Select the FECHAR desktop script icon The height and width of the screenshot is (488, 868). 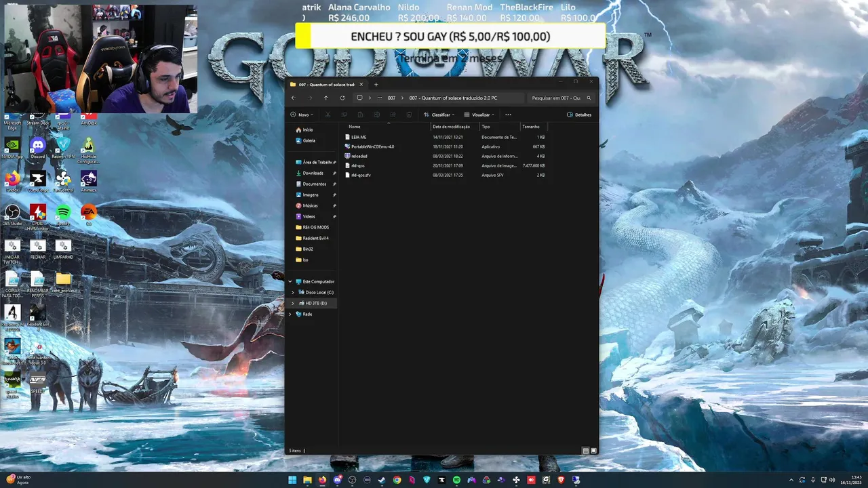[38, 248]
